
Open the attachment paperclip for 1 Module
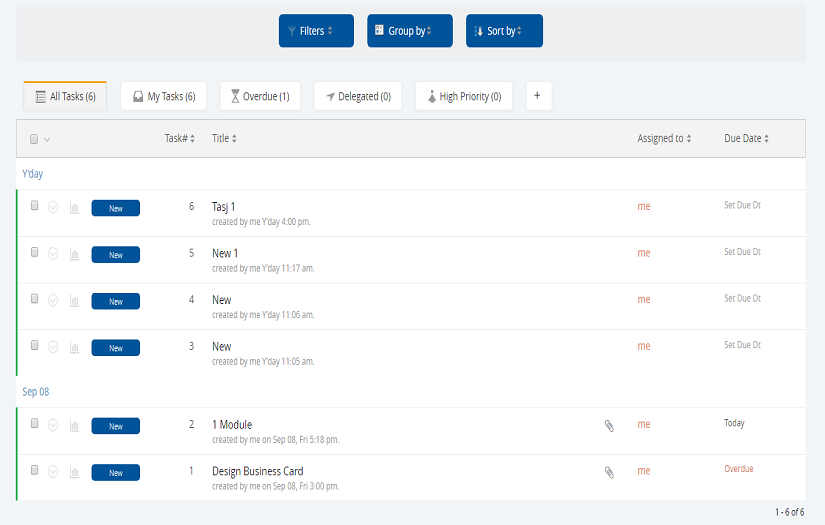pos(609,426)
